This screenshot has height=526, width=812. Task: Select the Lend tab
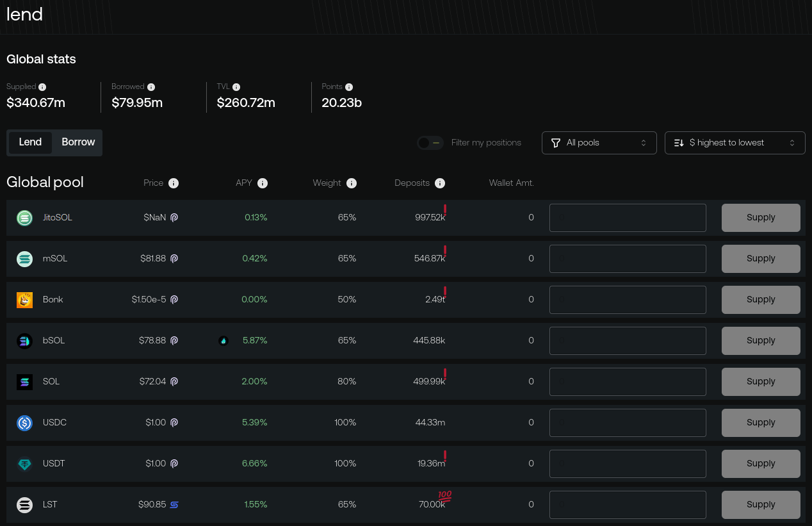[30, 142]
